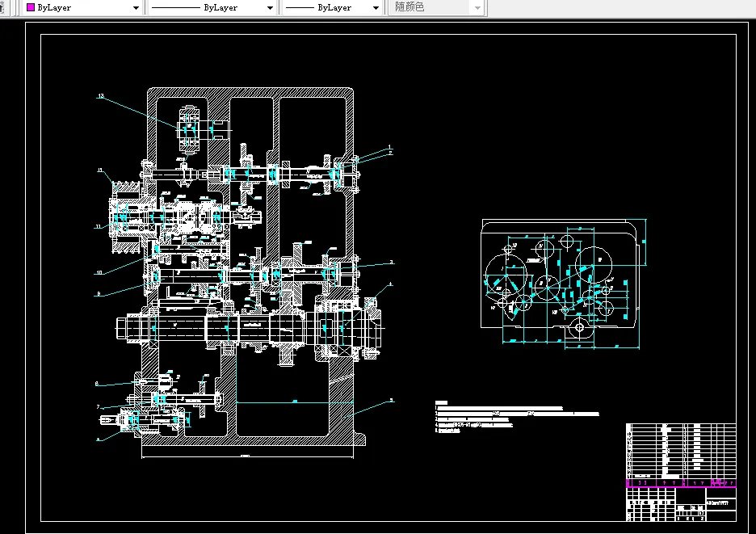Image resolution: width=756 pixels, height=534 pixels.
Task: Open the lineweight ByLayer dropdown with short line sample
Action: pyautogui.click(x=332, y=8)
